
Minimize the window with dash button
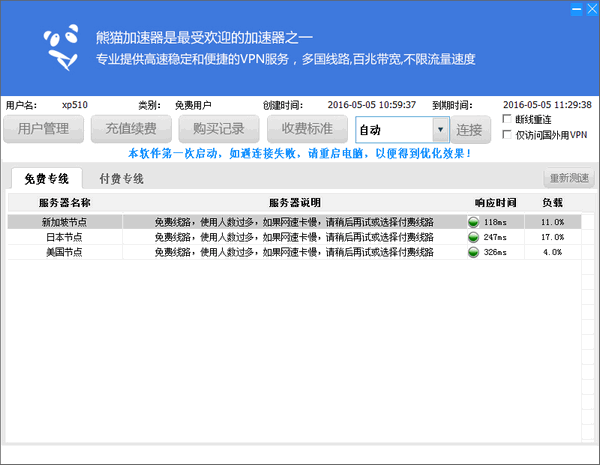(x=576, y=9)
